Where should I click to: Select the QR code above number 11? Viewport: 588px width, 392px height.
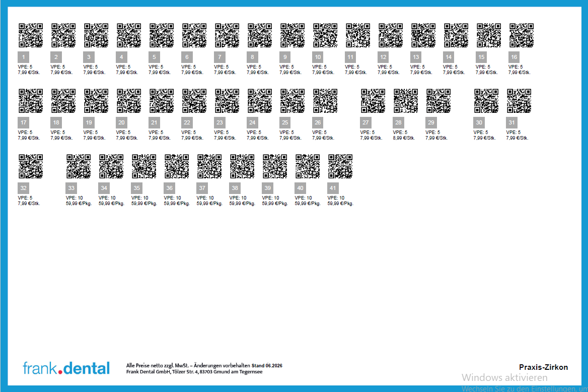tap(358, 35)
